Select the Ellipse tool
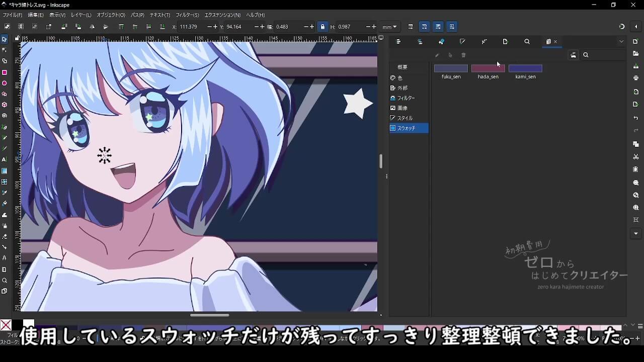The height and width of the screenshot is (362, 644). click(5, 83)
